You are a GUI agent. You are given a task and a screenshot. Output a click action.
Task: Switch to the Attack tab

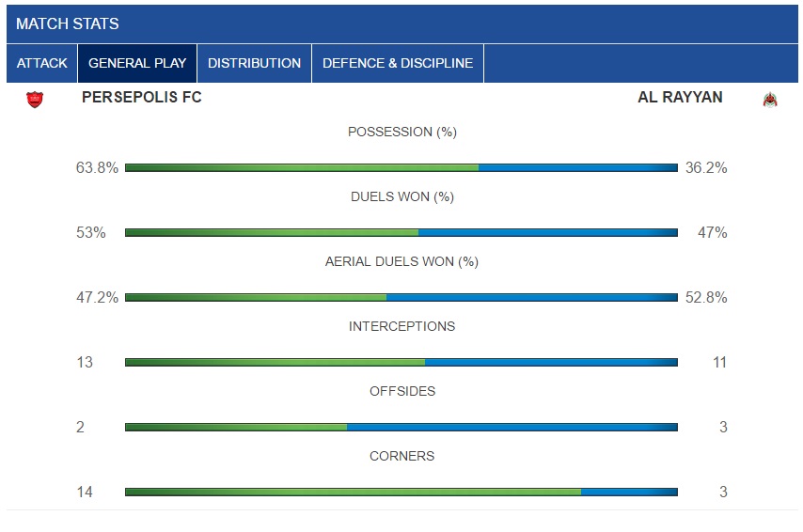[x=42, y=63]
